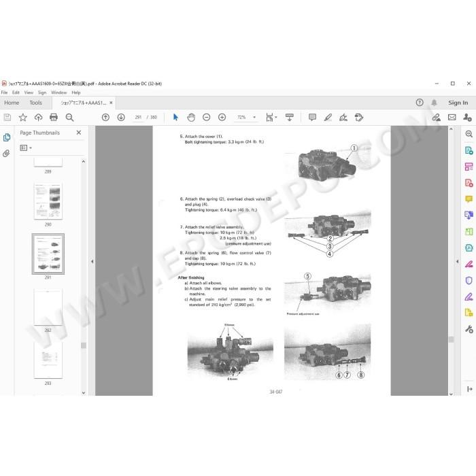The image size is (476, 476).
Task: Choose the arrow selection tool
Action: (175, 117)
